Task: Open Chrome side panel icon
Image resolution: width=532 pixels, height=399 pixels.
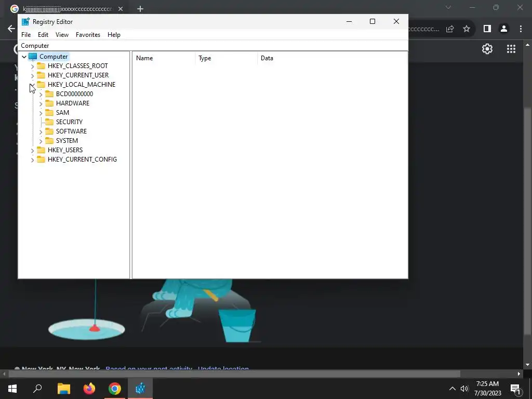Action: pyautogui.click(x=487, y=29)
